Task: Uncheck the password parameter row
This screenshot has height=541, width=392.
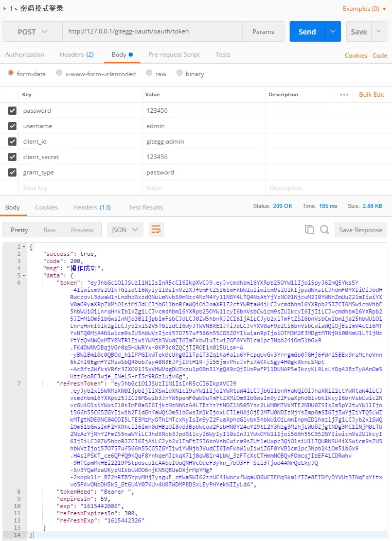Action: [x=12, y=111]
